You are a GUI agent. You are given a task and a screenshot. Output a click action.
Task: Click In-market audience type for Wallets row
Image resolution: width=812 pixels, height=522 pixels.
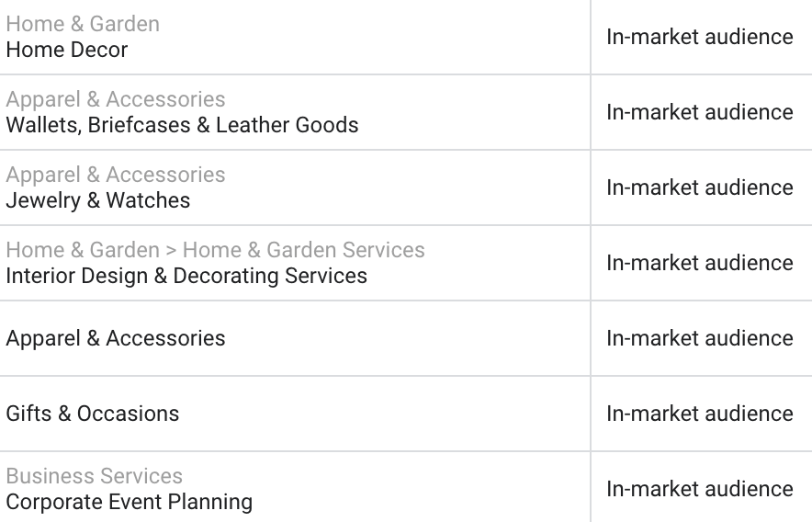(x=700, y=112)
